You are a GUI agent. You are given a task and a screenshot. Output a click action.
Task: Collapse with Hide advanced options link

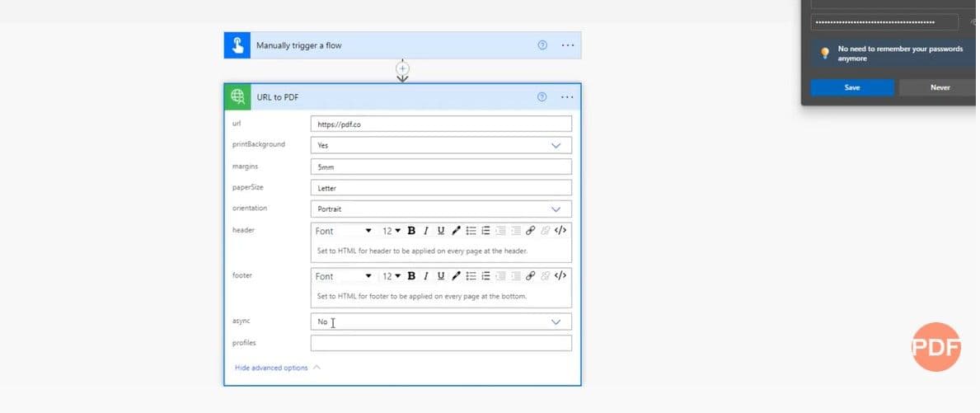pos(271,368)
